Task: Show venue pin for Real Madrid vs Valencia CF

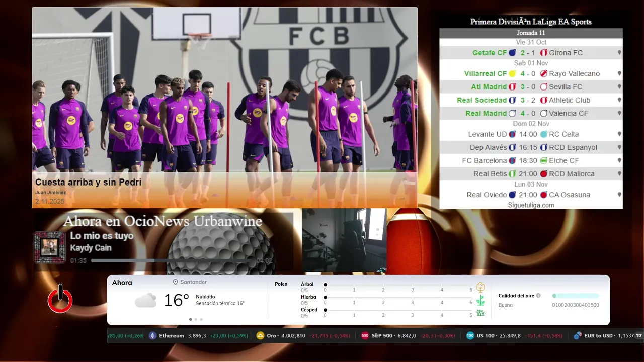Action: [619, 114]
